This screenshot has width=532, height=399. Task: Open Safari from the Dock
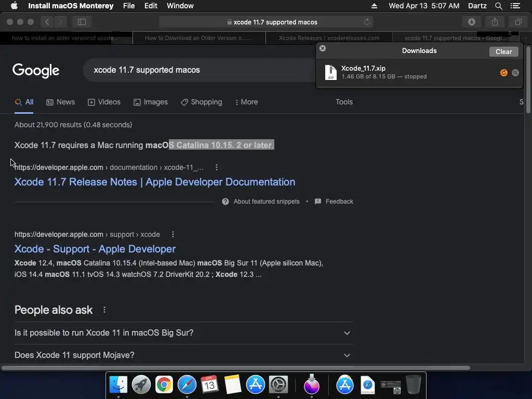coord(187,385)
